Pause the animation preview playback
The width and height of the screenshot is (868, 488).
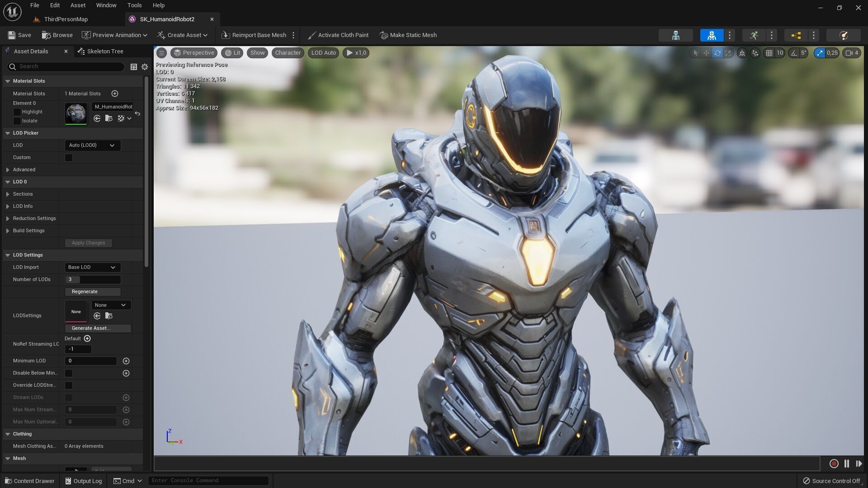point(847,464)
